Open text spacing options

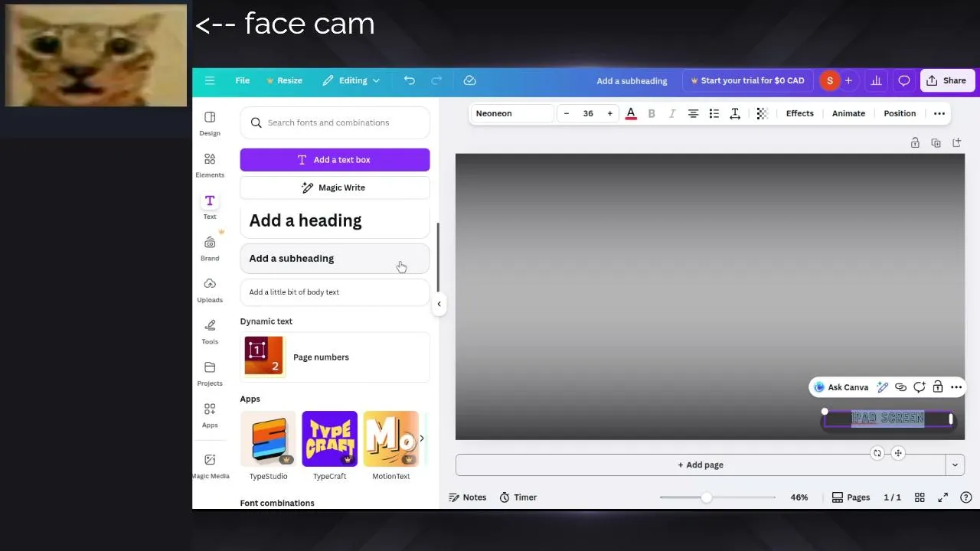[734, 113]
